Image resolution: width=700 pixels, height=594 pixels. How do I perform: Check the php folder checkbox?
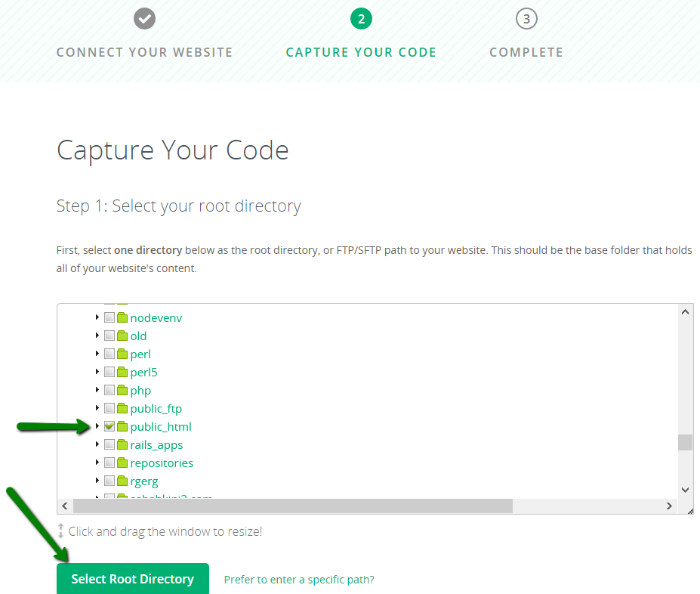coord(109,390)
